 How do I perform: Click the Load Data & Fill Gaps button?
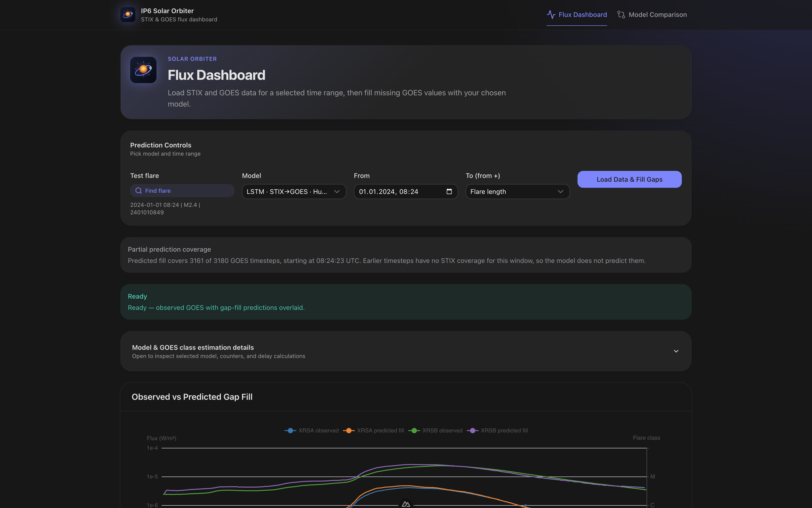pyautogui.click(x=629, y=179)
